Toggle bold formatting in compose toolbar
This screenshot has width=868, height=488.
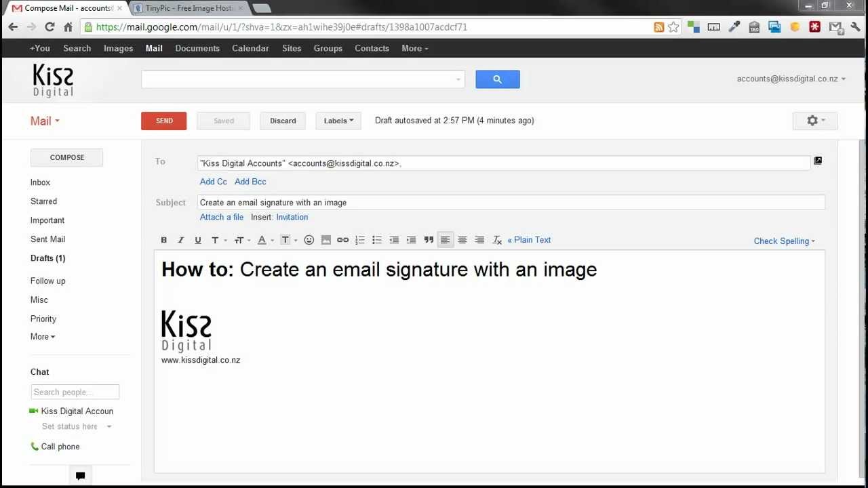(163, 240)
